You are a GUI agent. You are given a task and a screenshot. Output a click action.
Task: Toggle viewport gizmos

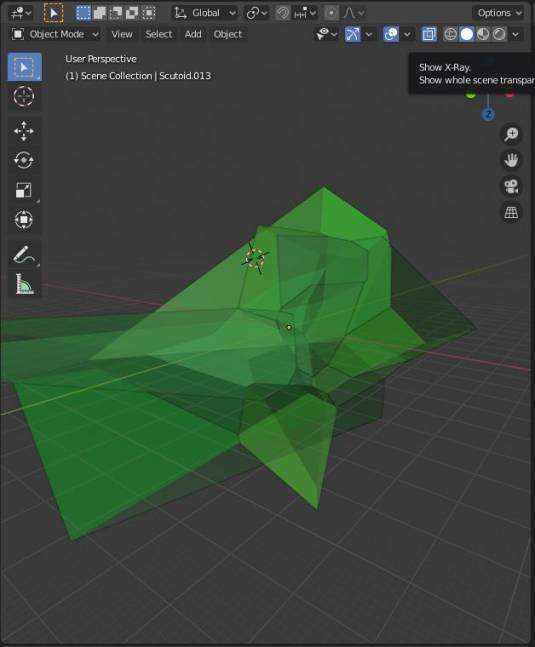(x=353, y=34)
